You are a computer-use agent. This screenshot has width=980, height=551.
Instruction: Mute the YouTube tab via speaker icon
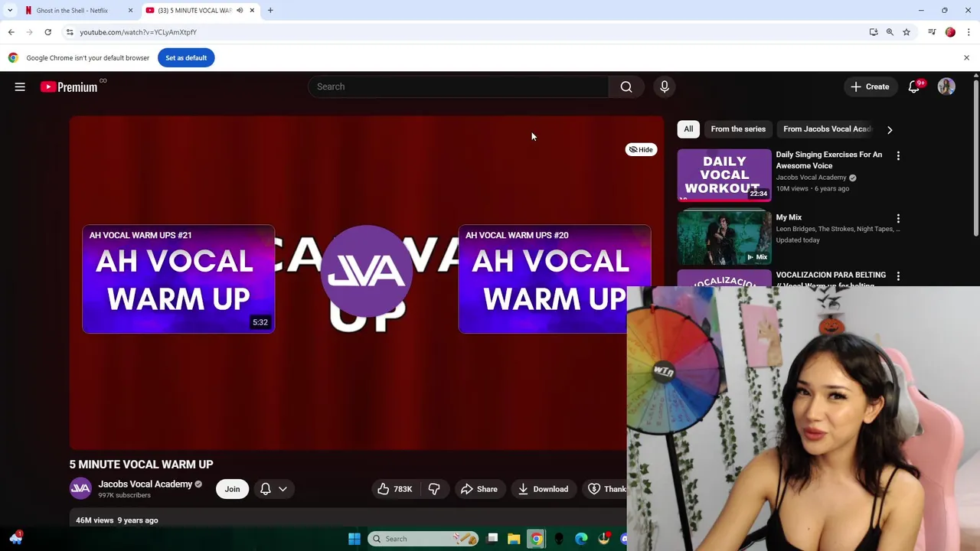(x=240, y=11)
